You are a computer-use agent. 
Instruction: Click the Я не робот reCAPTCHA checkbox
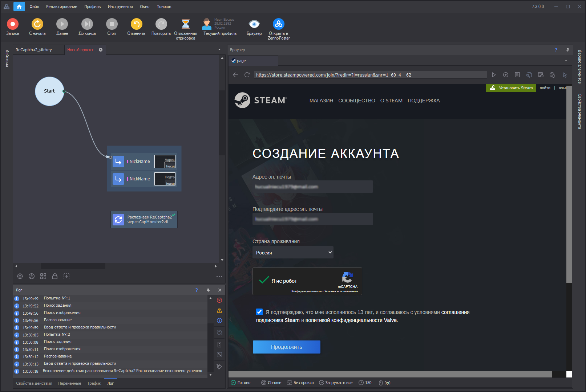pos(264,281)
